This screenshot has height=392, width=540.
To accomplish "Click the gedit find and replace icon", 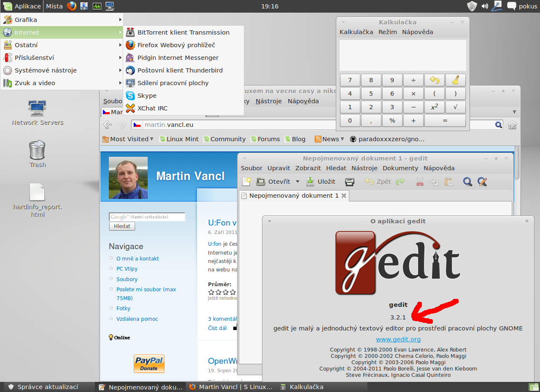I will [482, 182].
